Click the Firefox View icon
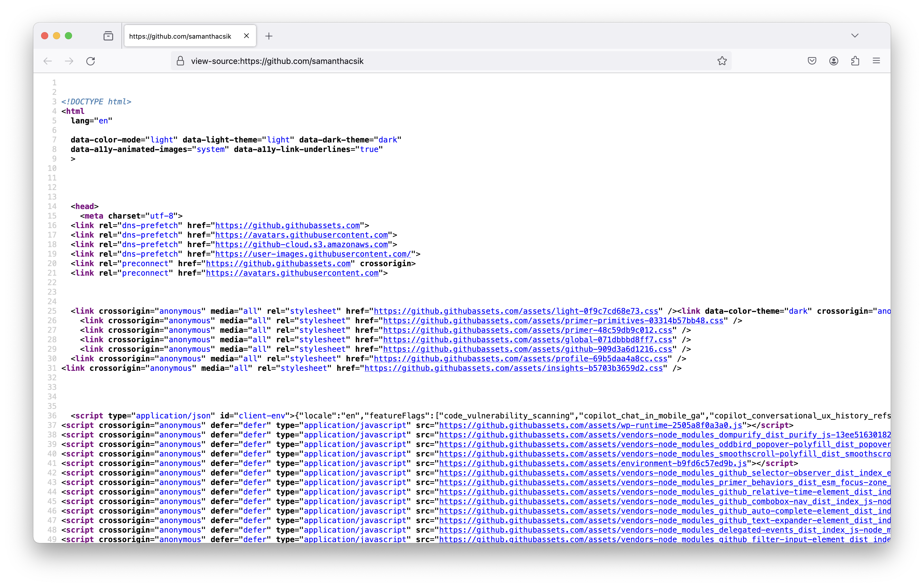The image size is (924, 587). click(108, 36)
